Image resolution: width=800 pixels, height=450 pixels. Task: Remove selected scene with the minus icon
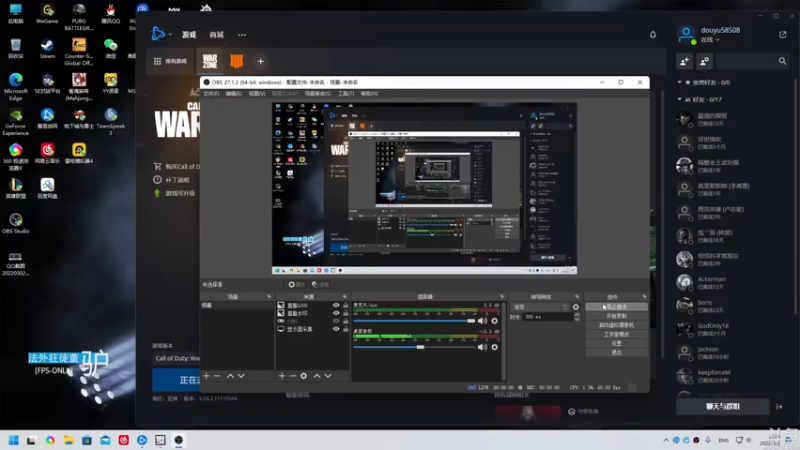pyautogui.click(x=217, y=376)
